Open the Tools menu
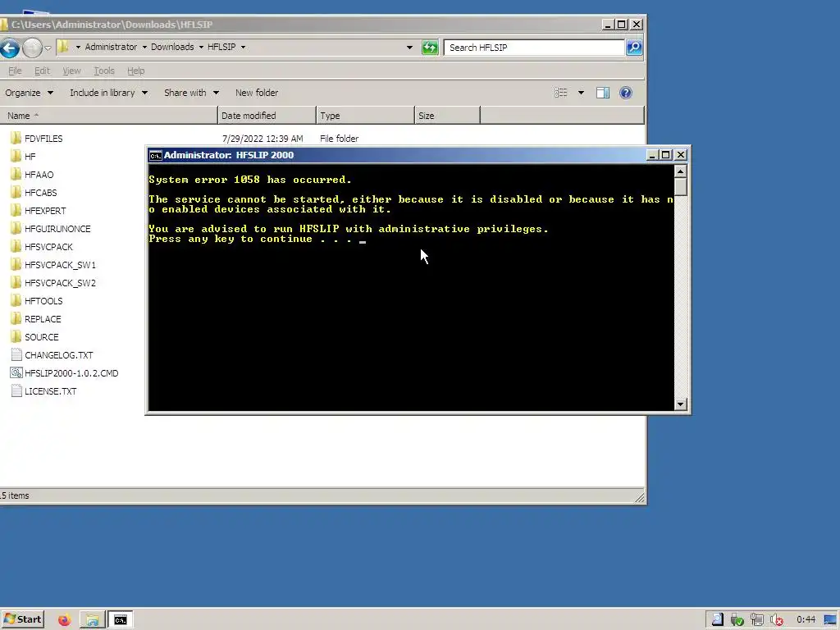Viewport: 840px width, 630px height. (104, 71)
